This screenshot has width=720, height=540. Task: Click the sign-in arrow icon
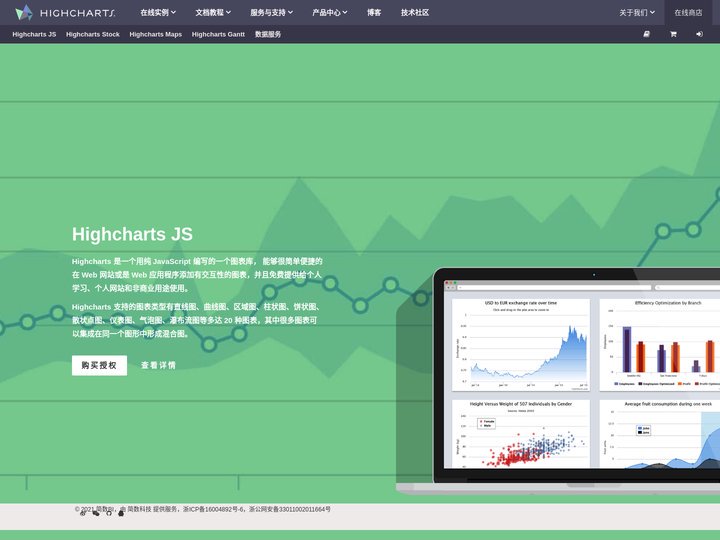coord(699,34)
